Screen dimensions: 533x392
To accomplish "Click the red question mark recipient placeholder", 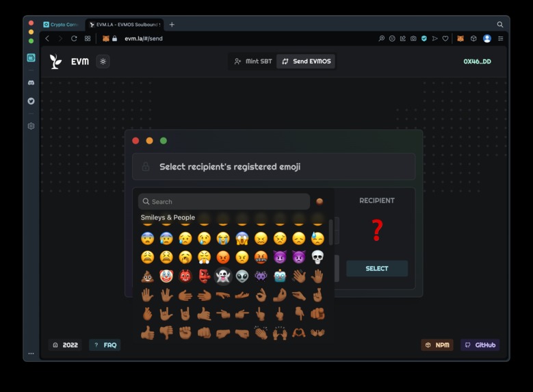I will click(377, 230).
